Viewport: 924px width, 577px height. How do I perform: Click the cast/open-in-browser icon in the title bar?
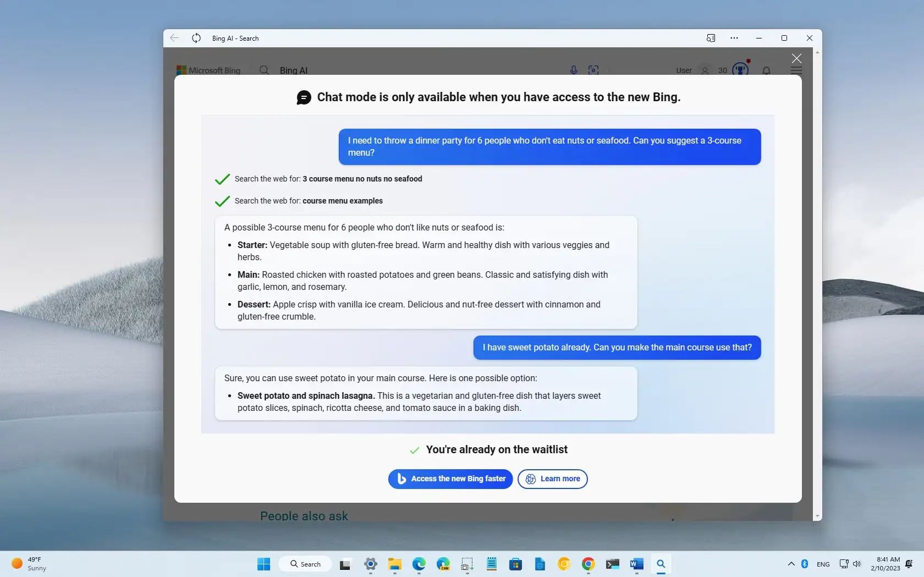(711, 38)
